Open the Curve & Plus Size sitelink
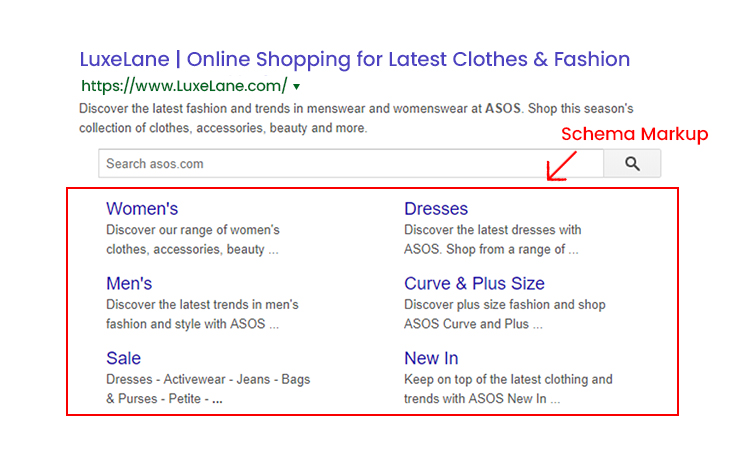 (x=474, y=283)
